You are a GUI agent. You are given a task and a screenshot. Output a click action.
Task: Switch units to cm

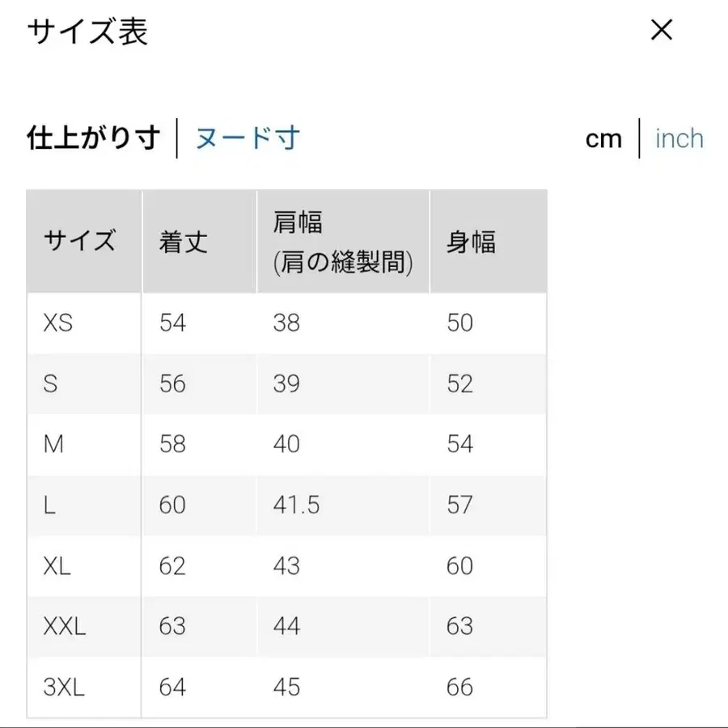[x=603, y=139]
